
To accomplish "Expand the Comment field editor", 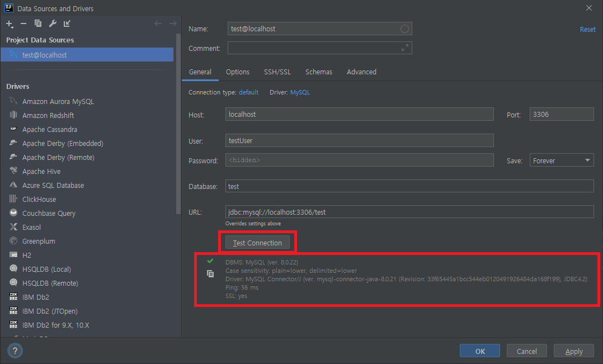I will coord(405,48).
